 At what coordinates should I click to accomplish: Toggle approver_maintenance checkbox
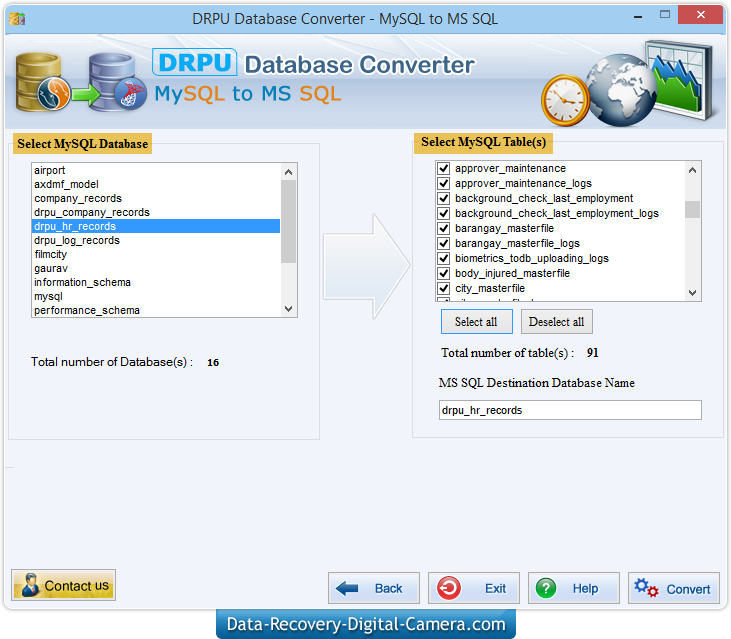[x=443, y=168]
